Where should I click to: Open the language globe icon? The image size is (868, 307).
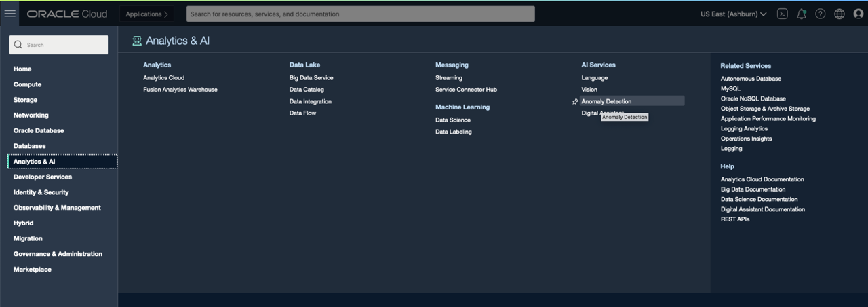click(840, 14)
